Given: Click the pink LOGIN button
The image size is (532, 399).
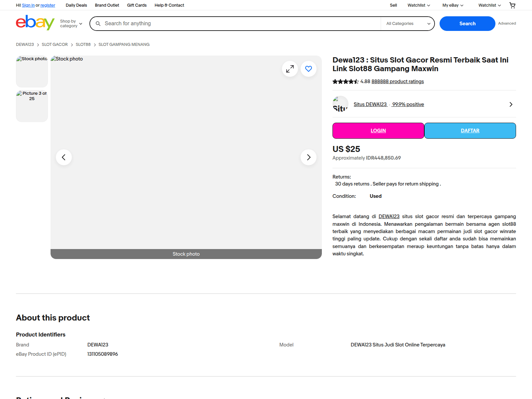Looking at the screenshot, I should pyautogui.click(x=378, y=131).
